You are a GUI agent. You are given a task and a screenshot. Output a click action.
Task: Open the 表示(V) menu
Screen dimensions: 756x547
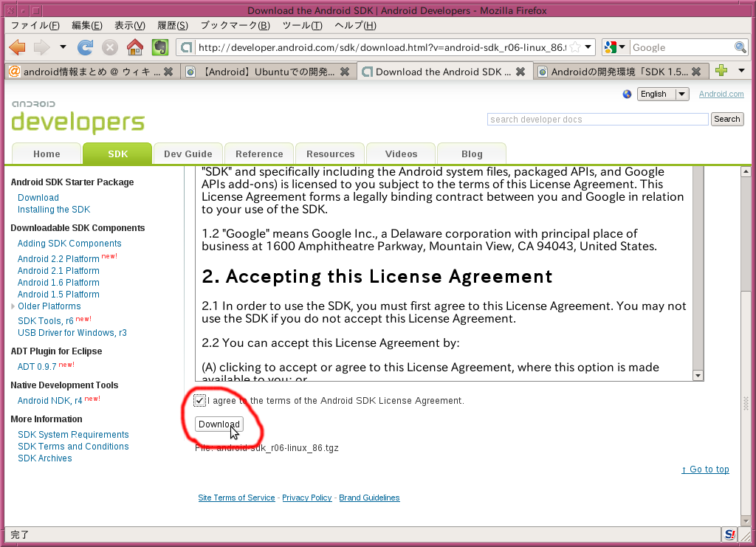coord(130,26)
